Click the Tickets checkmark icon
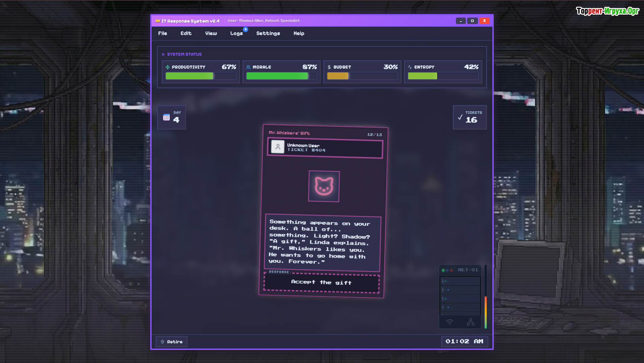Screen dimensions: 644x363 pos(460,117)
